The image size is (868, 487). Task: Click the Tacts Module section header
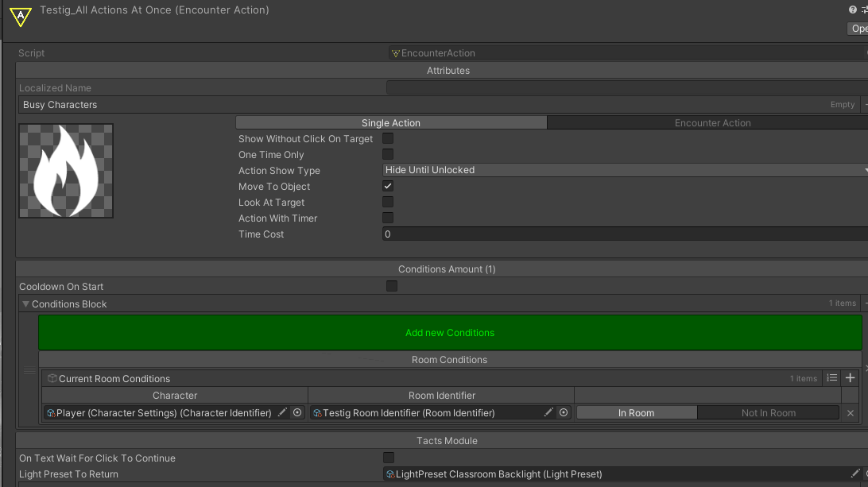pyautogui.click(x=447, y=440)
